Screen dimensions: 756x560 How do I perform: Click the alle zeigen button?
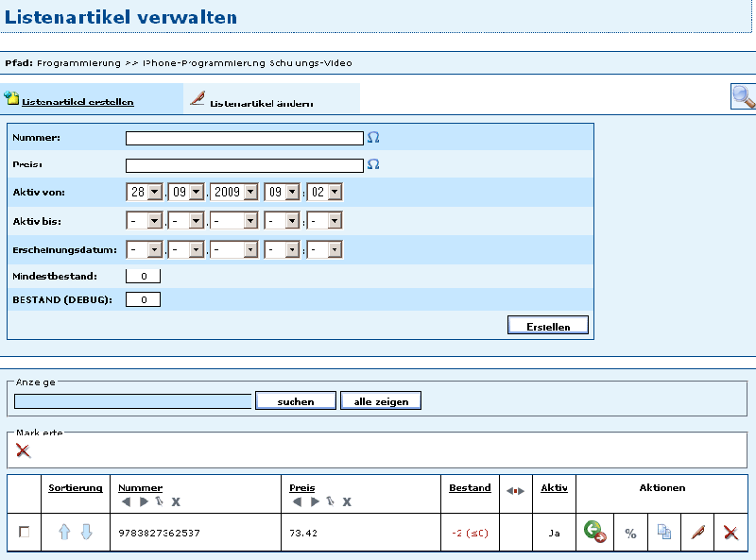coord(380,399)
